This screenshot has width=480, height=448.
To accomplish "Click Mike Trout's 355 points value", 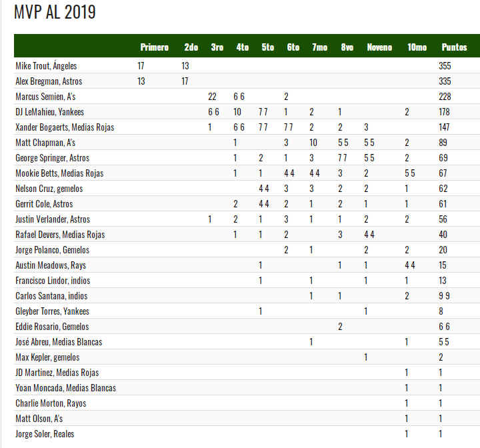I will click(445, 66).
